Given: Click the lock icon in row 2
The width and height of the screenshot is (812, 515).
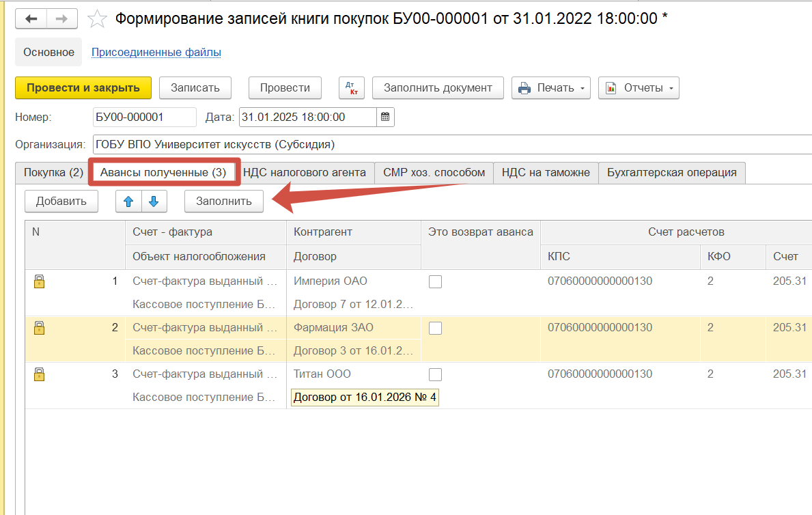Looking at the screenshot, I should pos(40,327).
